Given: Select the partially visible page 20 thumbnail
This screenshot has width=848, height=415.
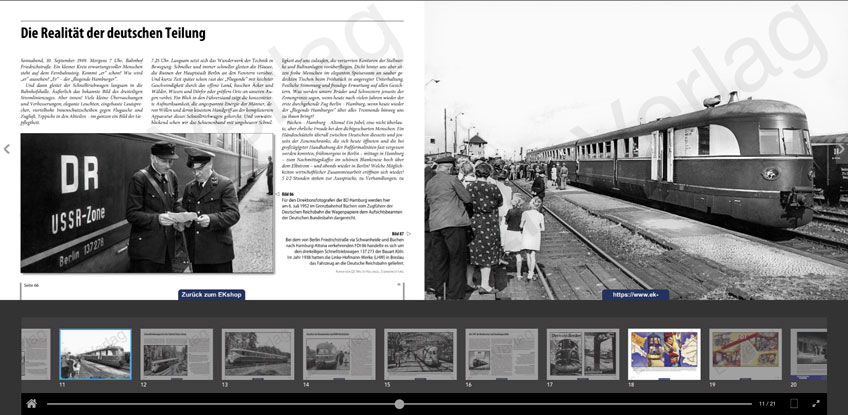Looking at the screenshot, I should pyautogui.click(x=808, y=354).
